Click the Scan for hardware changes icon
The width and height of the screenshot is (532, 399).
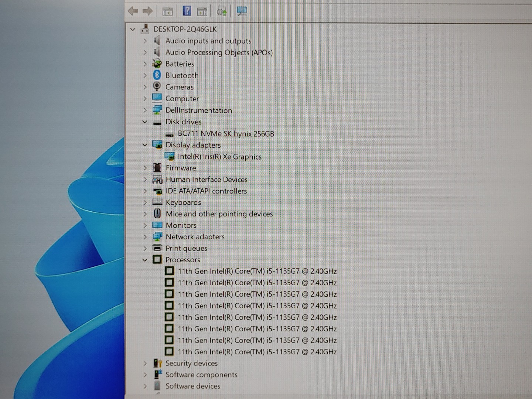click(x=242, y=11)
